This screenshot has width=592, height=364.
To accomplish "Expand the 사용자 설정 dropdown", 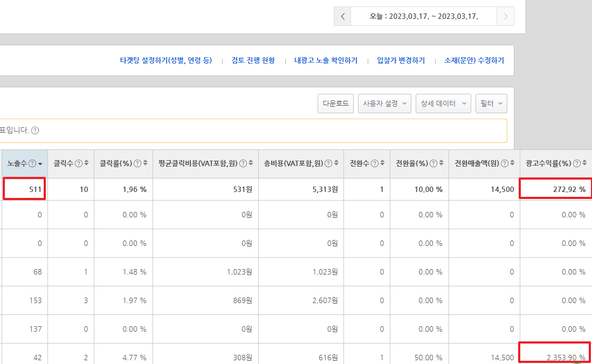I will pyautogui.click(x=384, y=104).
